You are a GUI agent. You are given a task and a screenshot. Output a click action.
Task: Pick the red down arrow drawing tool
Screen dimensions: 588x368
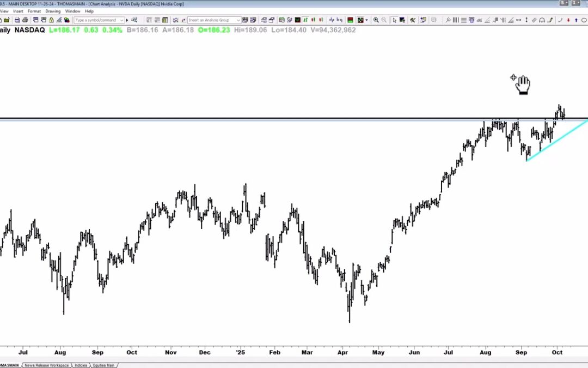568,20
